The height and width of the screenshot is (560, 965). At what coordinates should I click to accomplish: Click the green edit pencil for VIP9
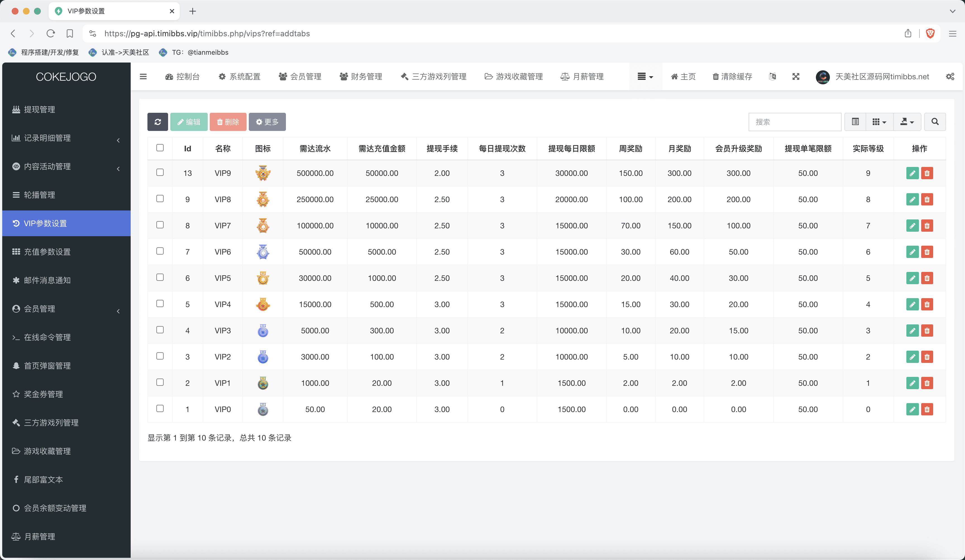912,173
